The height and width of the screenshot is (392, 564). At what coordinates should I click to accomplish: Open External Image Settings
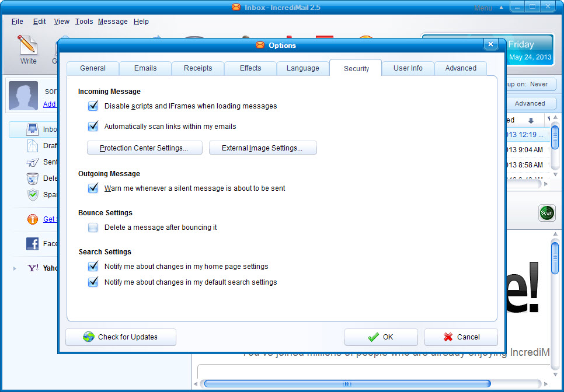263,148
